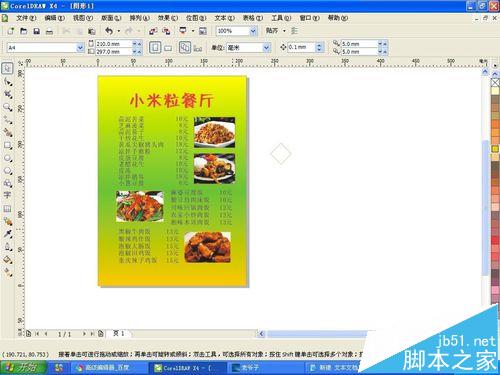Screen dimensions: 500x375
Task: Click the no-color X swatch in the palette
Action: 495,82
